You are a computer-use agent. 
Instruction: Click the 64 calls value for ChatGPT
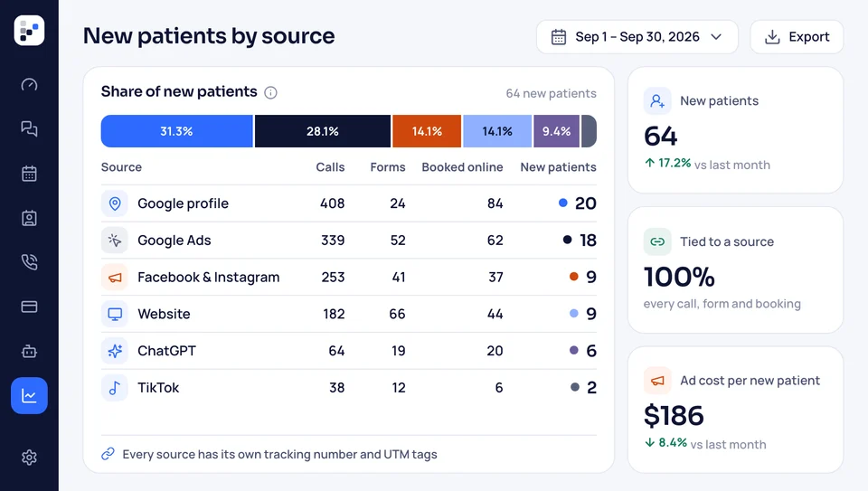click(336, 351)
